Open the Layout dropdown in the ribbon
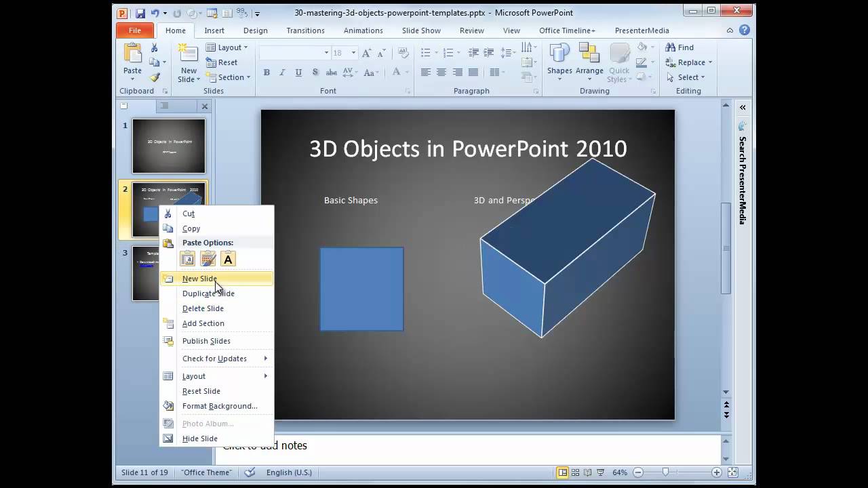Screen dimensions: 868x488 tap(227, 47)
